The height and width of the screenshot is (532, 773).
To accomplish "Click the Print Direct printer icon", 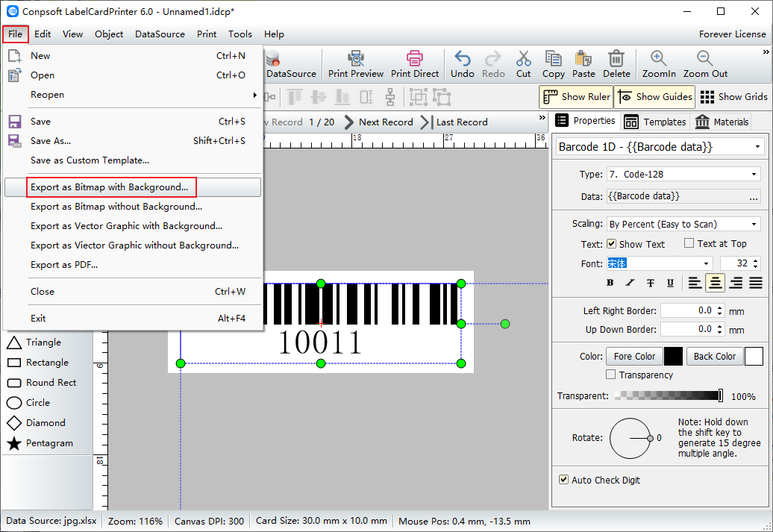I will tap(415, 59).
